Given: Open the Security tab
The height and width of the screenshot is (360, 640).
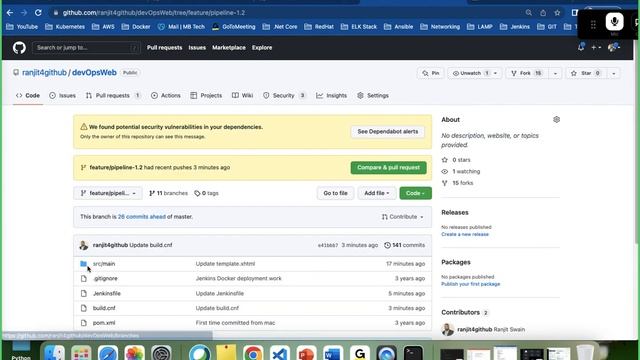Looking at the screenshot, I should click(284, 96).
